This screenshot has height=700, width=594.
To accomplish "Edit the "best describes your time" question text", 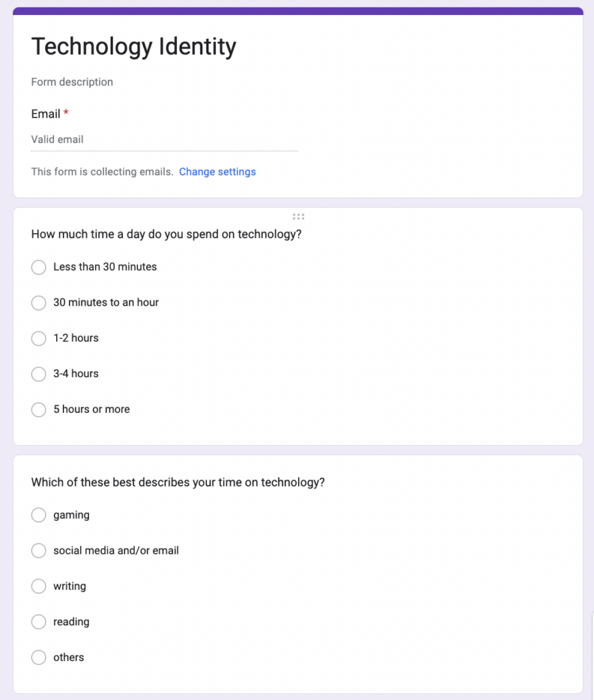I will point(178,483).
